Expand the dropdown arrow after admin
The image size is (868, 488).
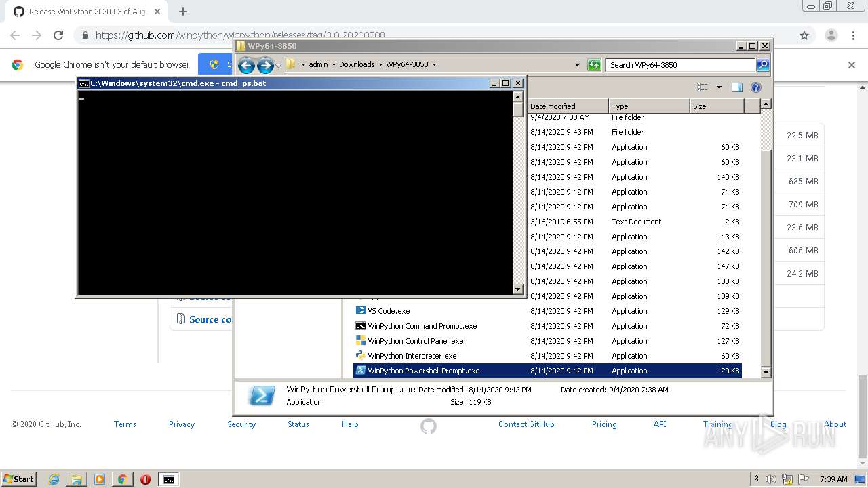pyautogui.click(x=334, y=65)
